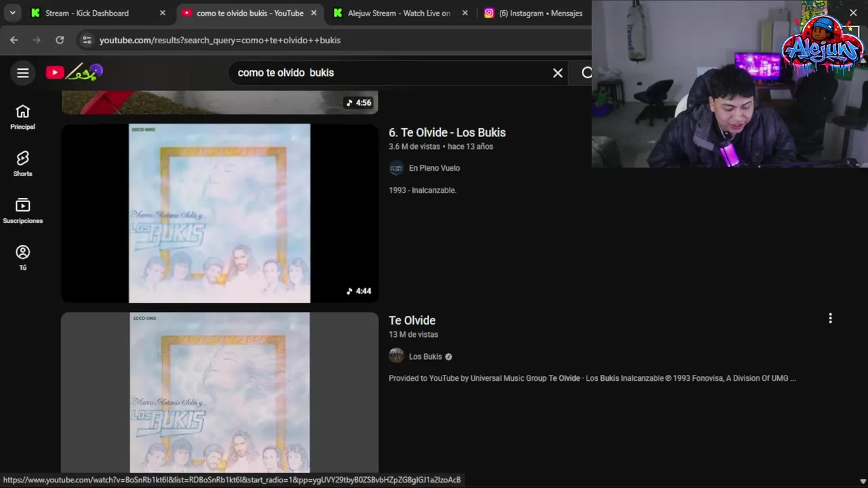Play the Te Olvide album thumbnail by Los Bukis
Viewport: 868px width, 488px height.
coord(220,392)
